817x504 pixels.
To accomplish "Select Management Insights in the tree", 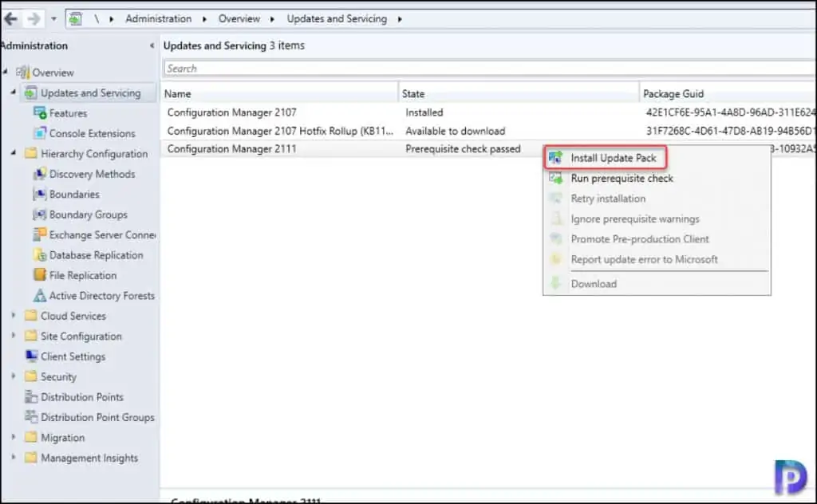I will [89, 459].
